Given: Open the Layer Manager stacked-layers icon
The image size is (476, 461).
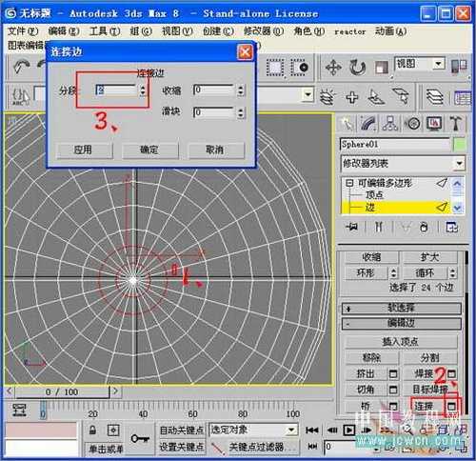Looking at the screenshot, I should (x=434, y=97).
